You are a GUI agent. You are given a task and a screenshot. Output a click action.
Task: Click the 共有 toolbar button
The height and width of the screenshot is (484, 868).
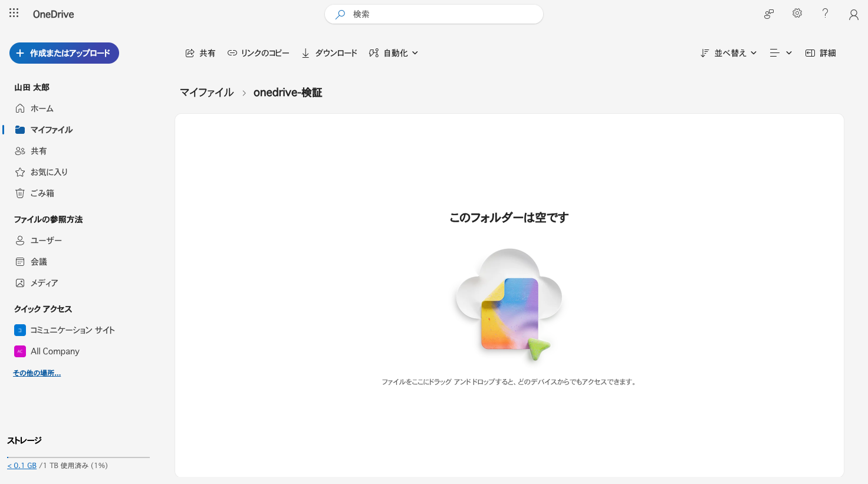[200, 53]
